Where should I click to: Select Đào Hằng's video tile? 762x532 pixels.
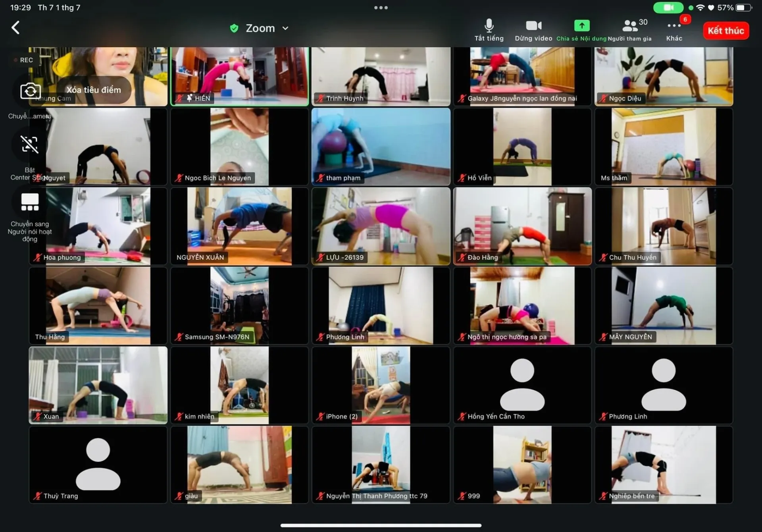(x=522, y=226)
